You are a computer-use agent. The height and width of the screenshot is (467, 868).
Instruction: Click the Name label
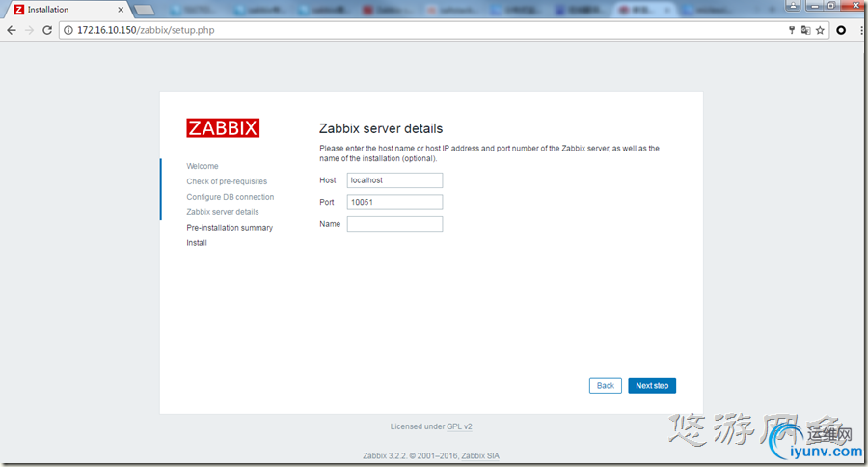pos(330,224)
